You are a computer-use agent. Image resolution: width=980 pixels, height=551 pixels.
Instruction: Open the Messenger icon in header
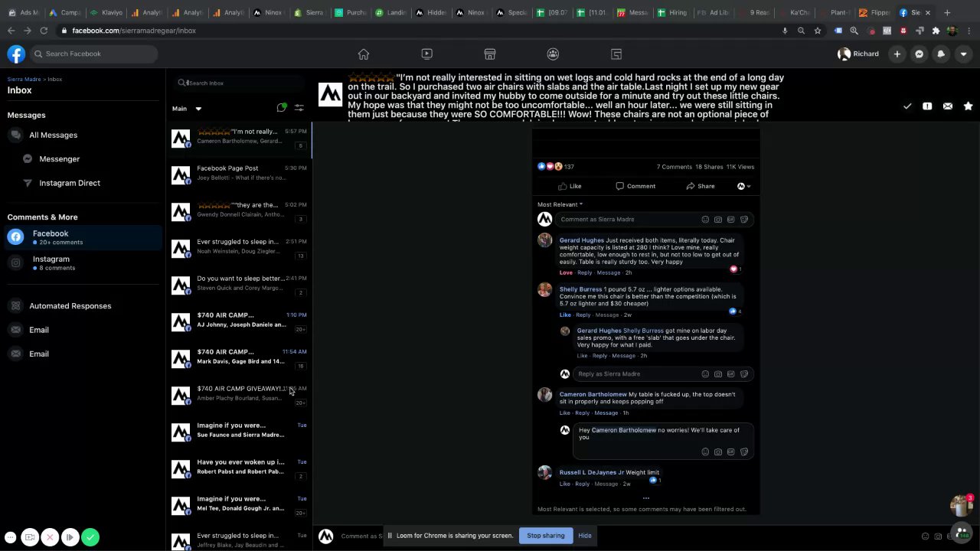[920, 54]
